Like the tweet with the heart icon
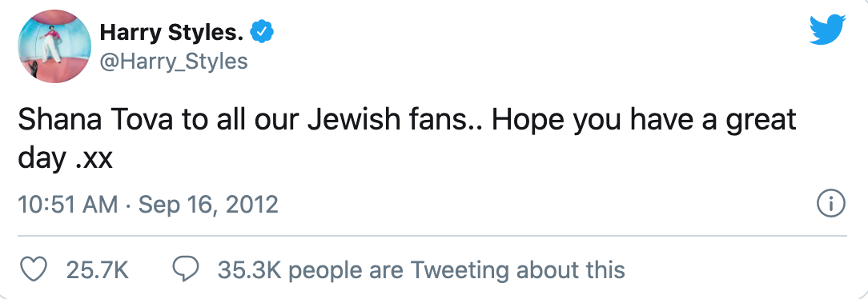Image resolution: width=868 pixels, height=299 pixels. click(x=34, y=270)
